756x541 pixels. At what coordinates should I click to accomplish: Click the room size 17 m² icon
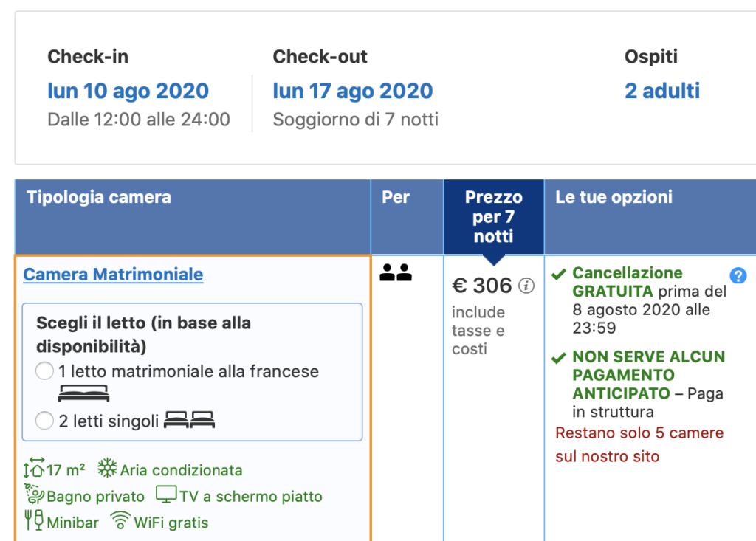[x=34, y=469]
